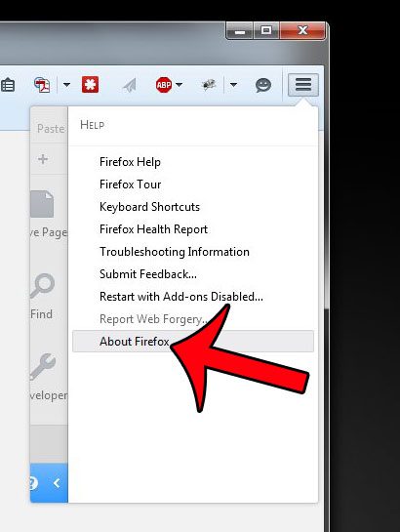
Task: Click the Save Page document icon
Action: pos(42,204)
